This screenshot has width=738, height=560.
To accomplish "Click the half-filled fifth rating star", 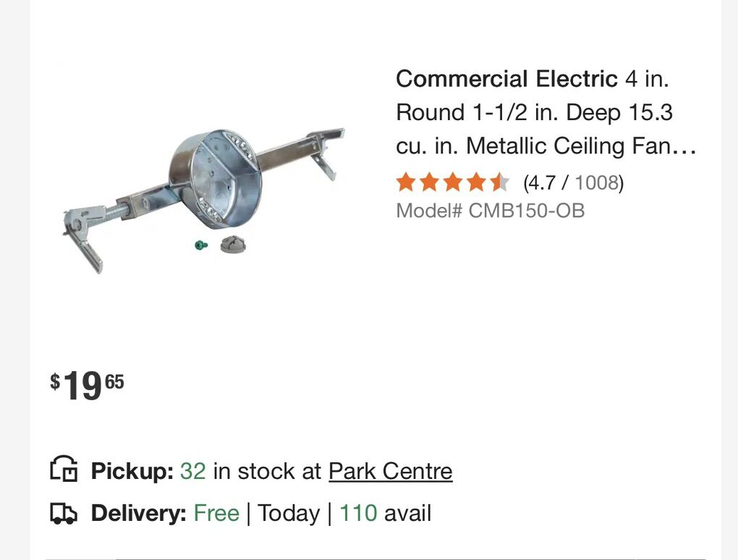I will 499,182.
